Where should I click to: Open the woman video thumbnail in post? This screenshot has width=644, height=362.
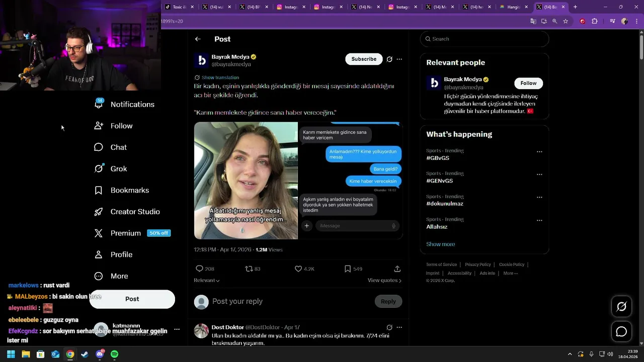coord(246,180)
